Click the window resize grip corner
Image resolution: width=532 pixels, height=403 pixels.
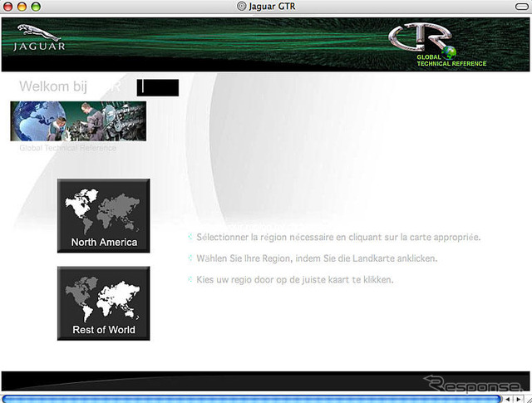528,400
